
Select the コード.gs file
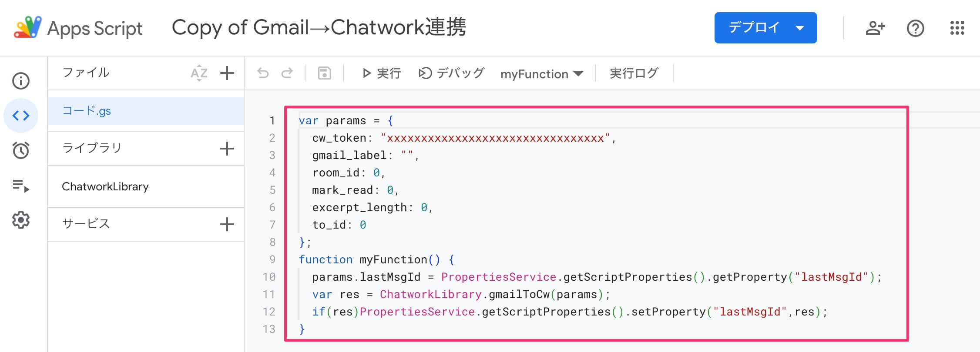point(146,111)
